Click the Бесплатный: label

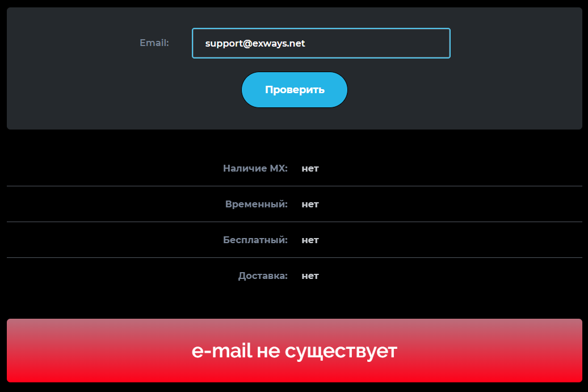255,240
